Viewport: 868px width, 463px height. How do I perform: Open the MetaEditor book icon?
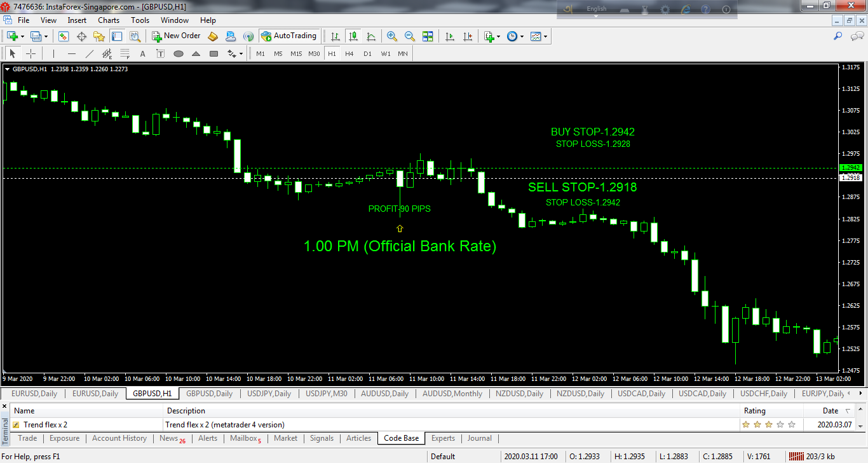(x=213, y=36)
